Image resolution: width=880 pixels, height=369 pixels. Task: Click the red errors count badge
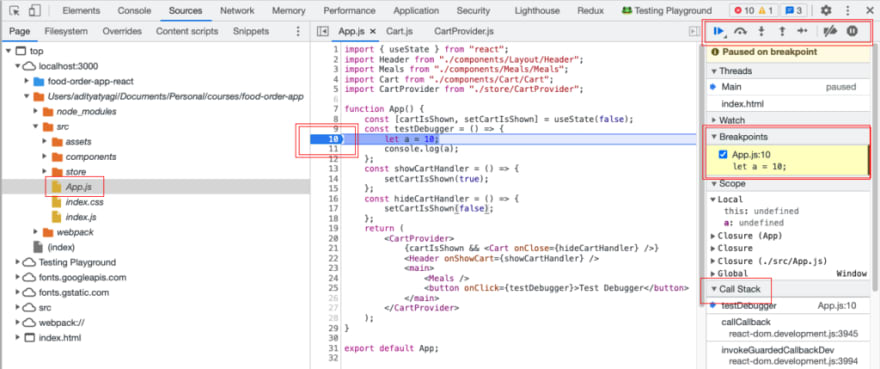click(744, 10)
